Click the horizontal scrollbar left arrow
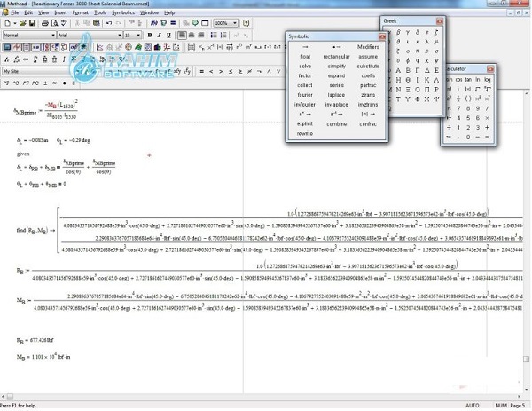532x411 pixels. (x=3, y=397)
